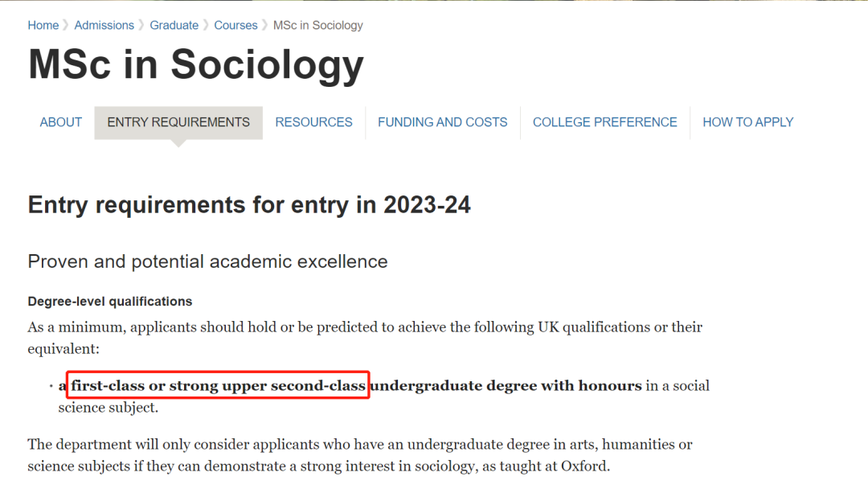The width and height of the screenshot is (868, 485).
Task: Click the chevron right after Graduate breadcrumb
Action: (207, 25)
